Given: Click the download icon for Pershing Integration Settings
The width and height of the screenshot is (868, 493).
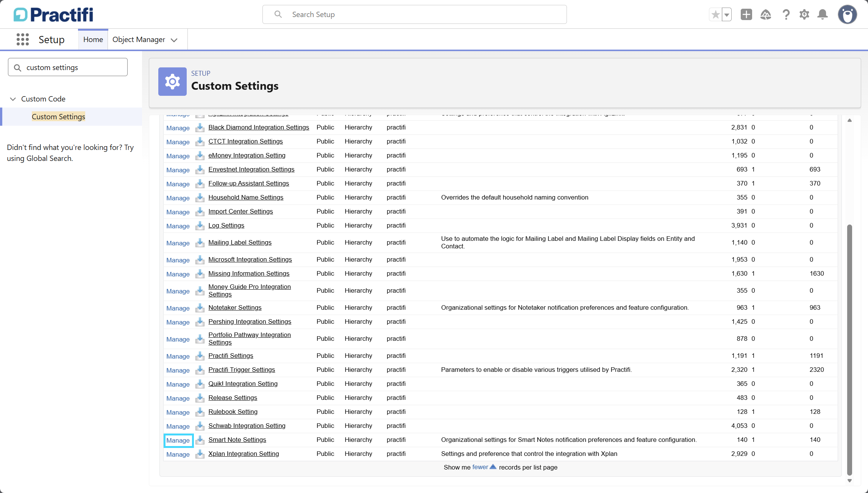Looking at the screenshot, I should [200, 322].
